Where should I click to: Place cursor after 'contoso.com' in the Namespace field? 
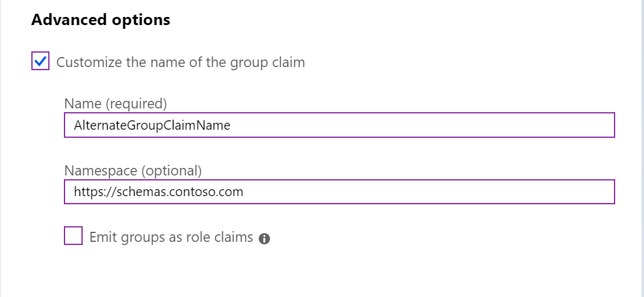click(x=244, y=192)
